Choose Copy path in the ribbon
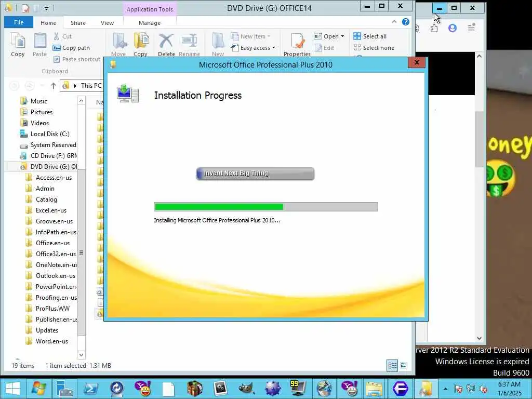 click(x=71, y=48)
